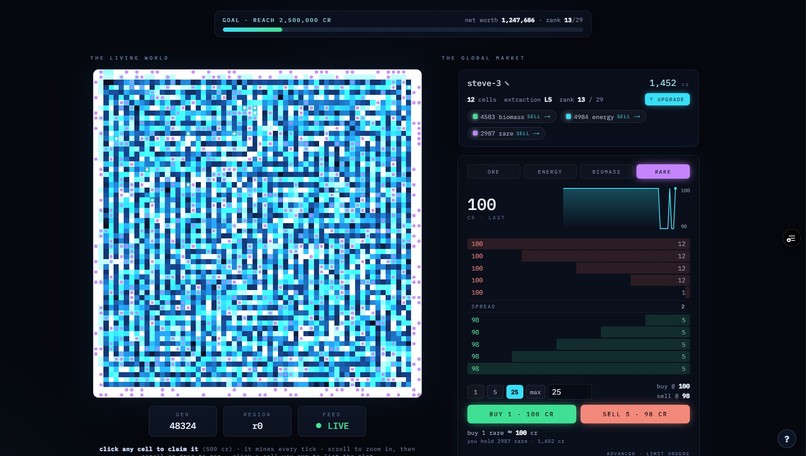Image resolution: width=806 pixels, height=456 pixels.
Task: Click the 1,452 cr balance
Action: (668, 83)
